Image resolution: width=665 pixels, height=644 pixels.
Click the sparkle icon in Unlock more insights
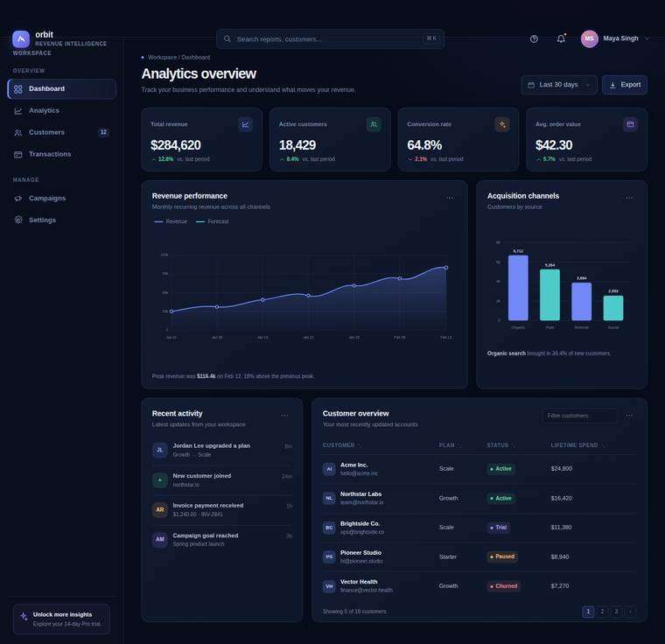[x=24, y=616]
